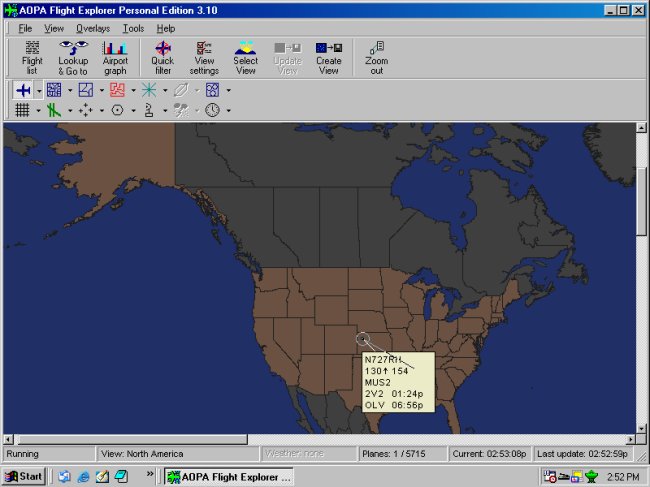Screen dimensions: 650x487
Task: Open the Help menu
Action: pos(166,29)
